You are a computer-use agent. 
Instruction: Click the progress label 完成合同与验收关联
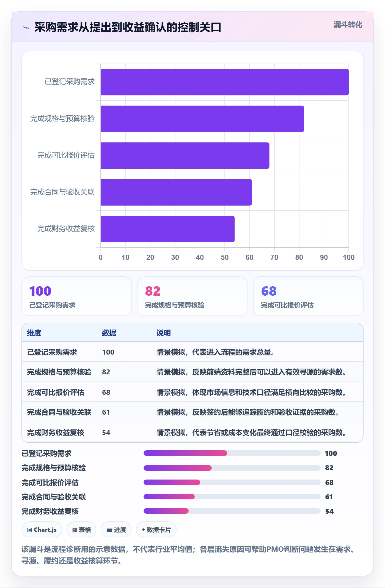coord(54,497)
